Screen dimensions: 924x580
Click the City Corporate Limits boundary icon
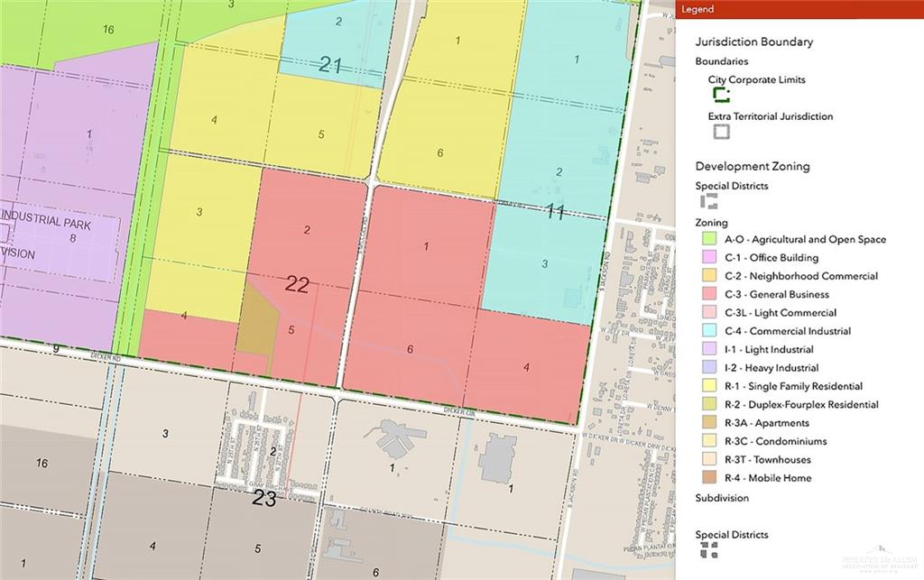click(x=719, y=96)
